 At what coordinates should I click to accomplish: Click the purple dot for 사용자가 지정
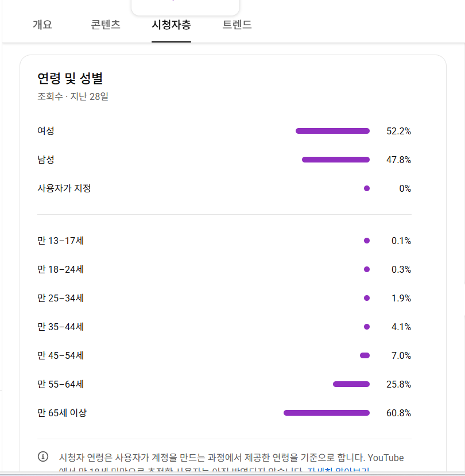point(367,188)
